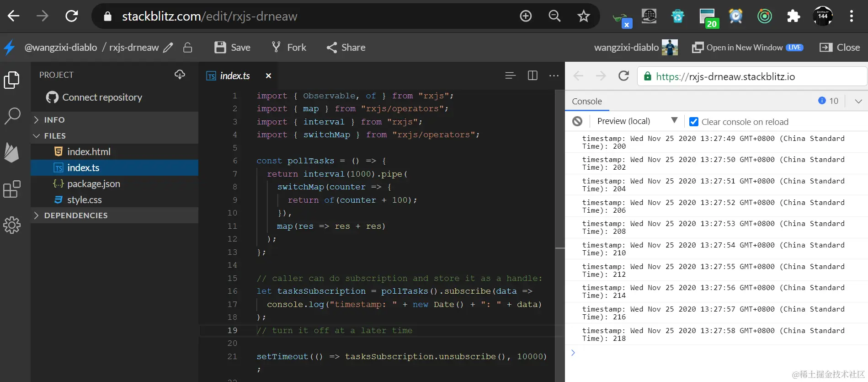Screen dimensions: 868x382
Task: Click the preview URL field
Action: 752,76
